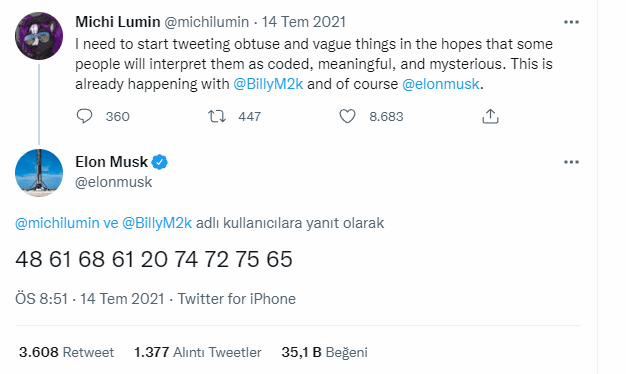
Task: Like Michi Lumin's tweet with heart icon
Action: point(347,116)
